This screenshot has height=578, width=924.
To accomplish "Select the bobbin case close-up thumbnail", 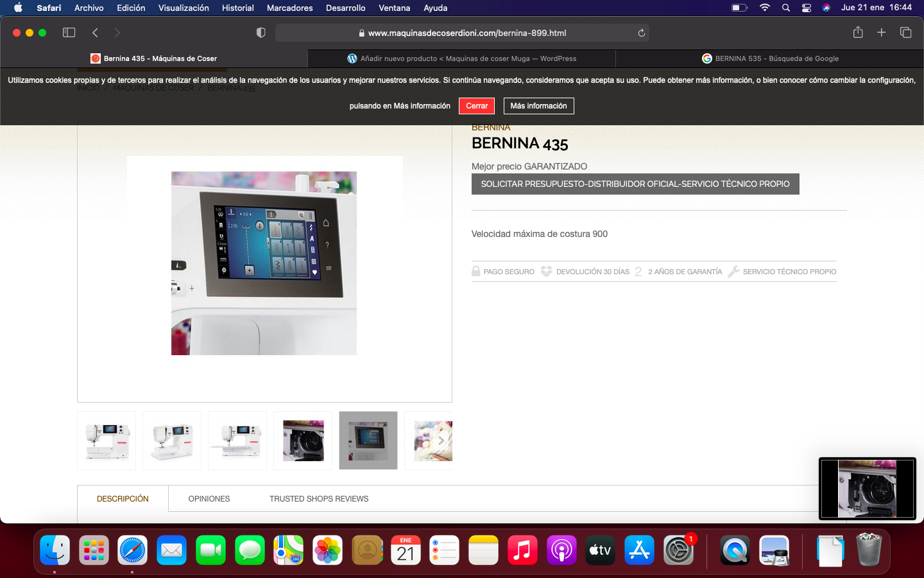I will click(x=303, y=441).
